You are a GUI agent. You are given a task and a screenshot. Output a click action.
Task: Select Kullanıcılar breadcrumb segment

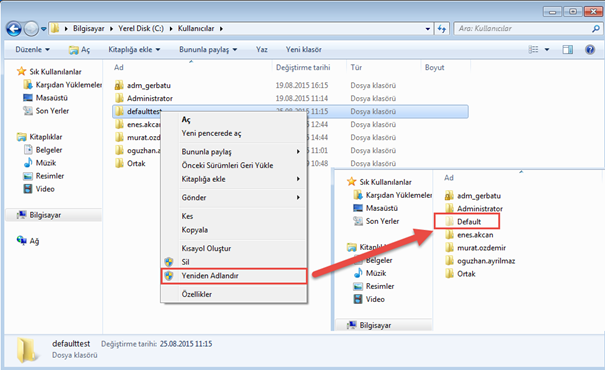click(196, 29)
